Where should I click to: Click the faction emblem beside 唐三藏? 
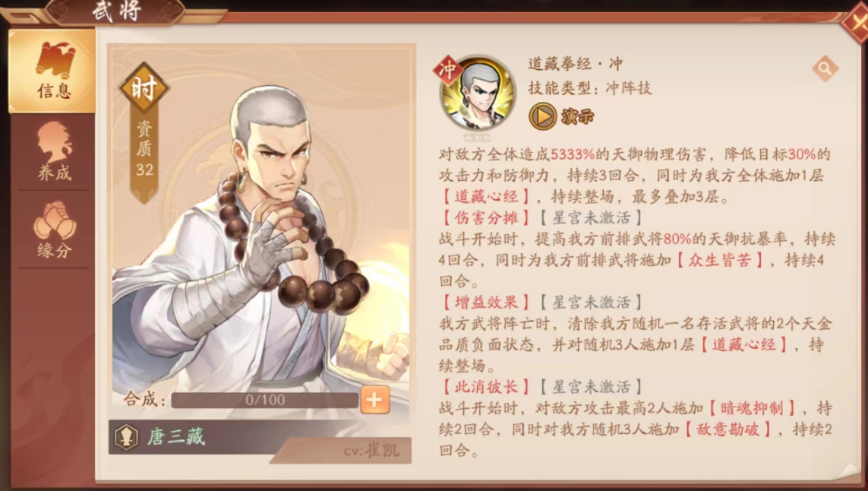[x=127, y=437]
